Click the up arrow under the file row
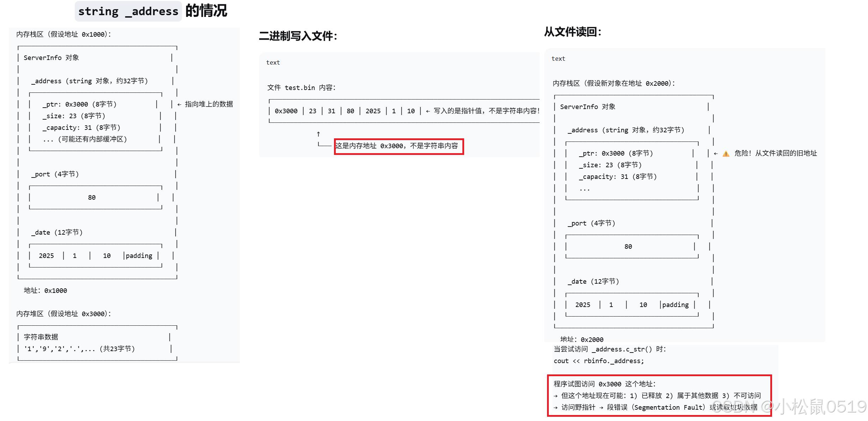This screenshot has width=868, height=421. (318, 134)
